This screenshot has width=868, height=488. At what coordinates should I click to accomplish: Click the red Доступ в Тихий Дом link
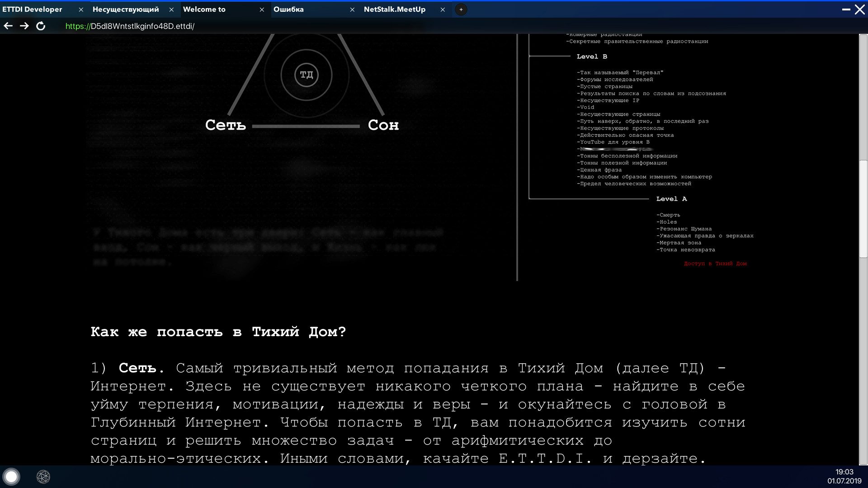tap(716, 263)
